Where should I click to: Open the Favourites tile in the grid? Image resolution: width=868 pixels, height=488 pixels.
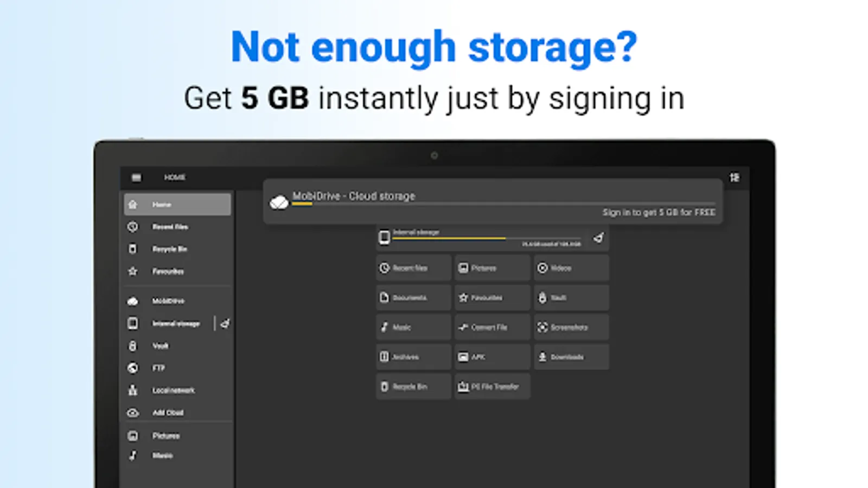point(493,298)
